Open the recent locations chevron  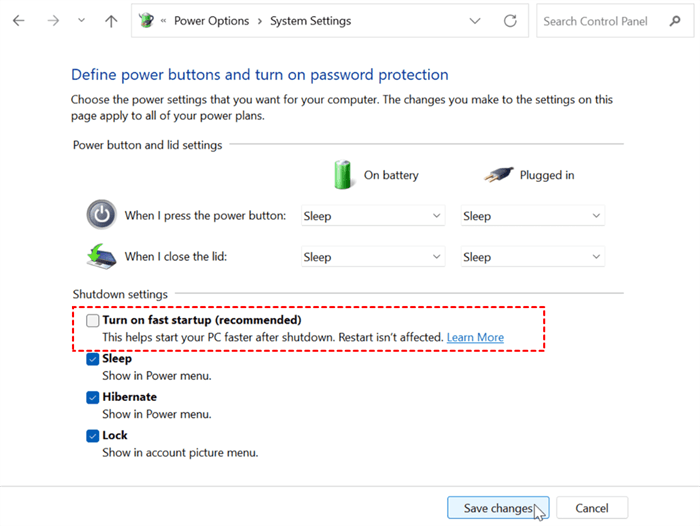click(81, 21)
